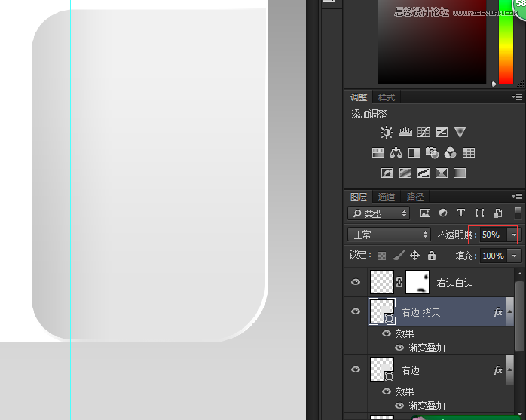The height and width of the screenshot is (420, 526).
Task: Switch to the 通道 tab
Action: (x=387, y=196)
